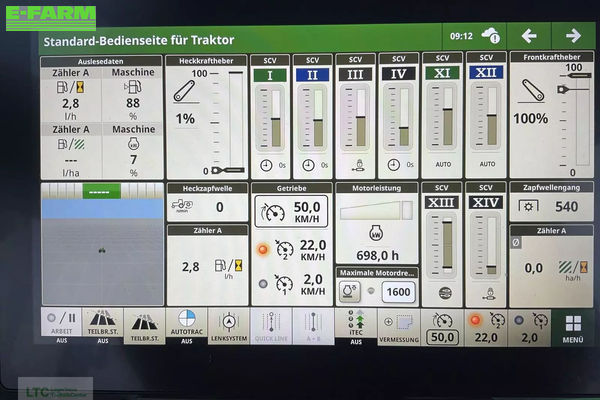Select the Quick Line guidance shortcut
This screenshot has height=400, width=600.
pos(271,326)
